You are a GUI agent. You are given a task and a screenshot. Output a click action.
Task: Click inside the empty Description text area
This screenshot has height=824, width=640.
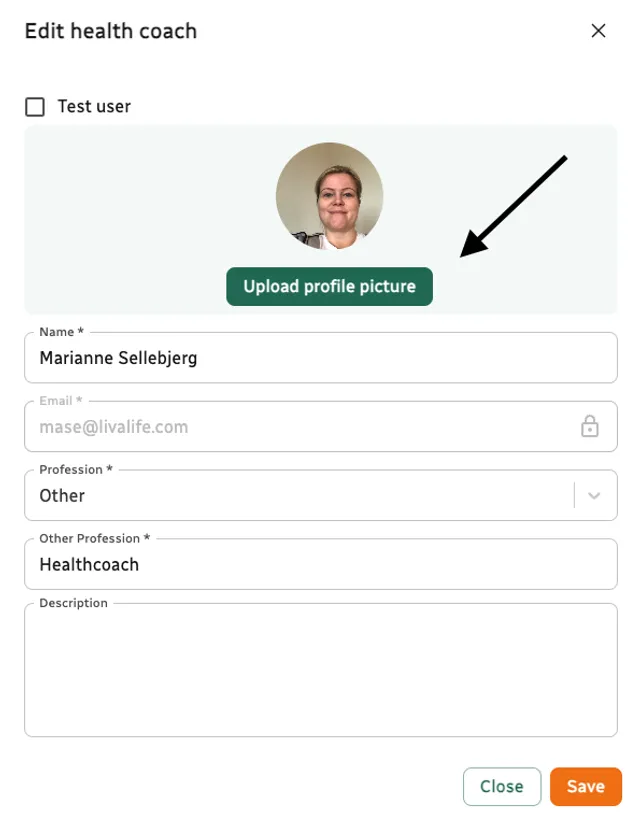pyautogui.click(x=320, y=675)
